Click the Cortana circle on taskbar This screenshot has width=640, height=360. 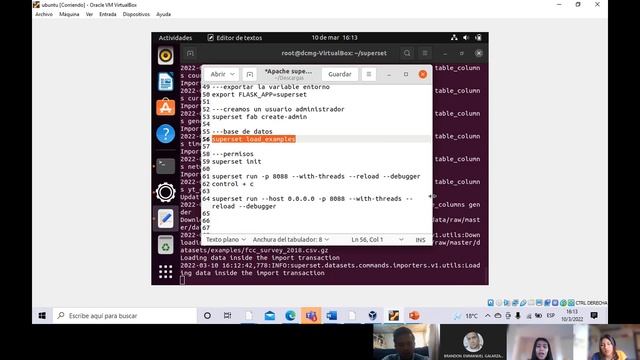(x=207, y=316)
